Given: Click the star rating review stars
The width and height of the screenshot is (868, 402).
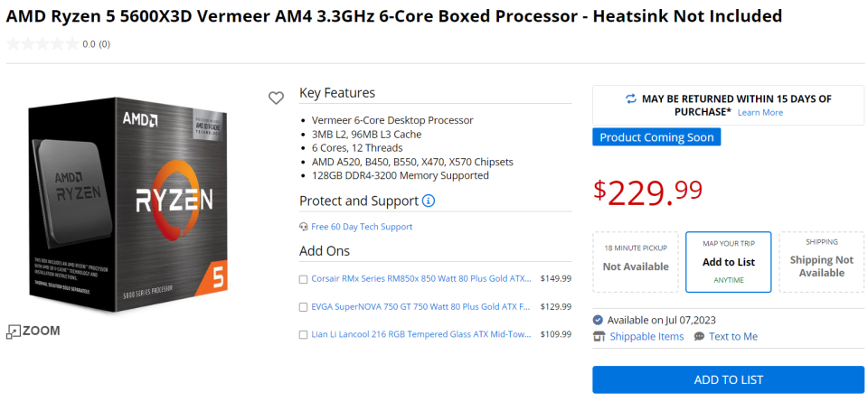Looking at the screenshot, I should [42, 43].
